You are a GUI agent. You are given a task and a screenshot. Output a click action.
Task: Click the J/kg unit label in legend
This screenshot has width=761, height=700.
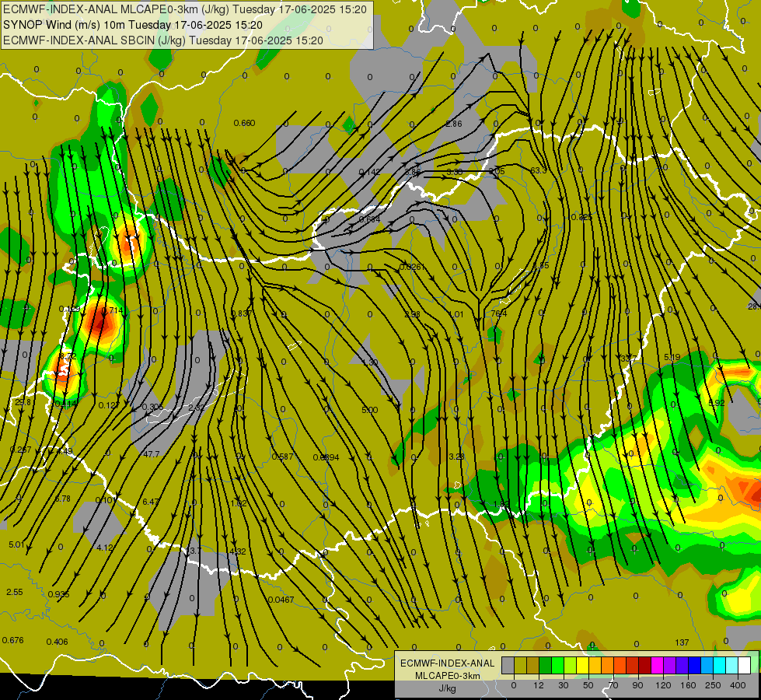click(x=448, y=688)
